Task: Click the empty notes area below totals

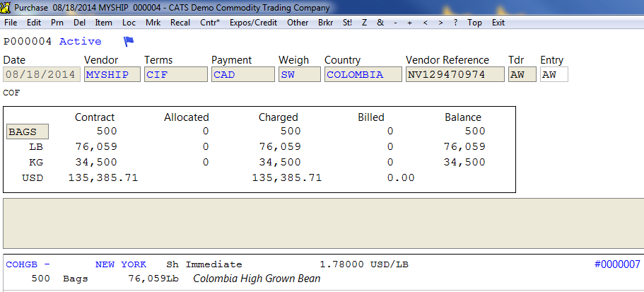Action: pyautogui.click(x=323, y=223)
